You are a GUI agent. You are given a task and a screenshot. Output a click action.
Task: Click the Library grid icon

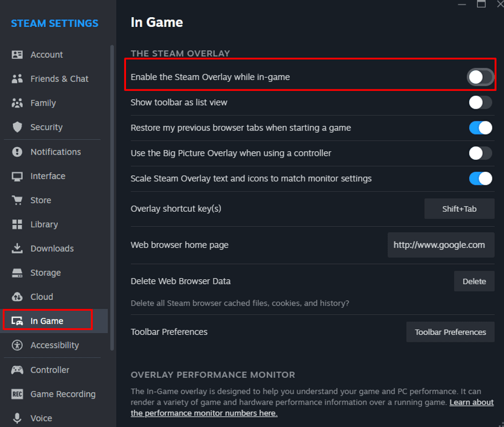pyautogui.click(x=17, y=224)
